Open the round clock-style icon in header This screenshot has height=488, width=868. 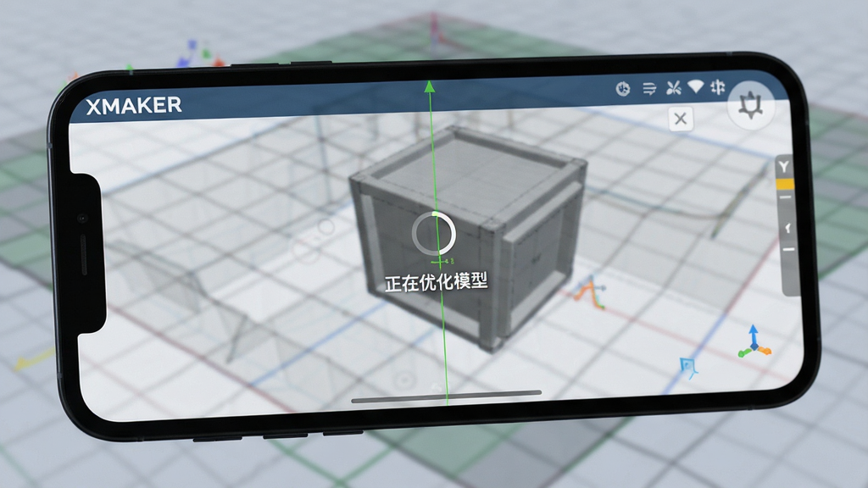click(623, 88)
